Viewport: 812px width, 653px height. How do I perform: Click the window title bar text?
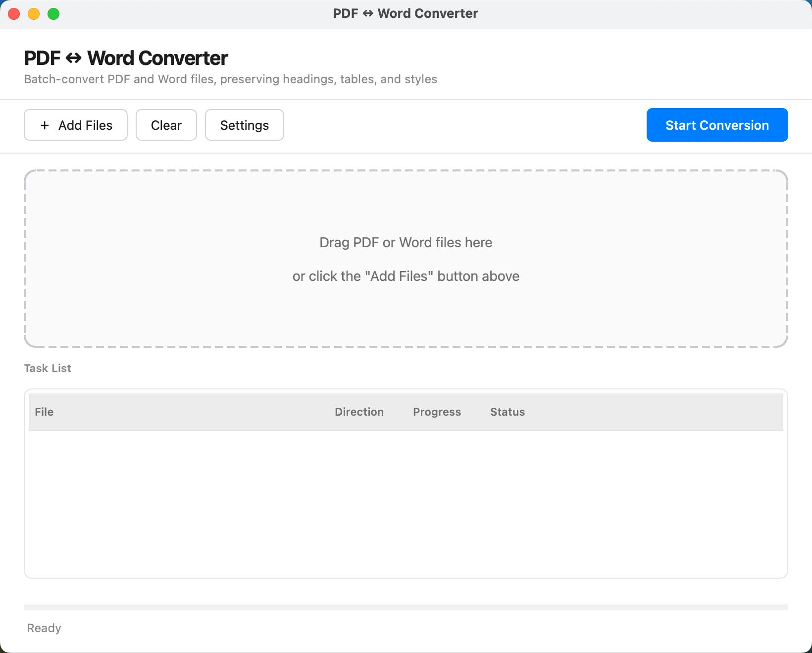406,13
